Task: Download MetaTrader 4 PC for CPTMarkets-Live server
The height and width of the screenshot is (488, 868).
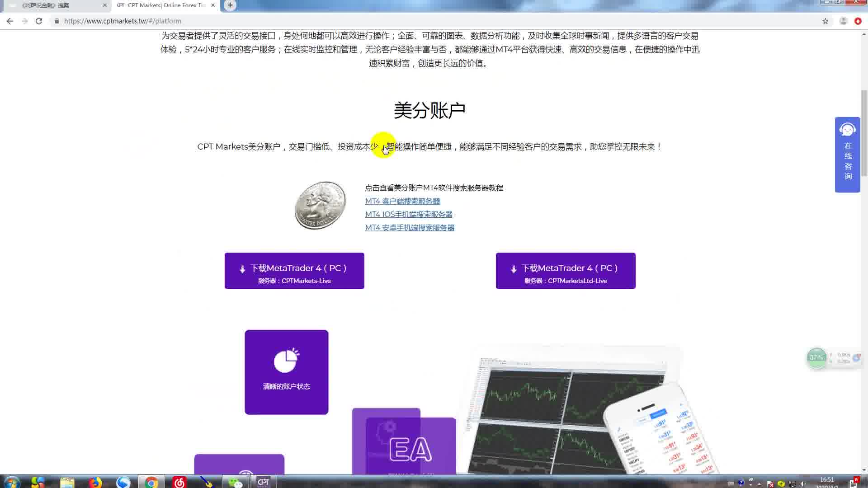Action: (294, 271)
